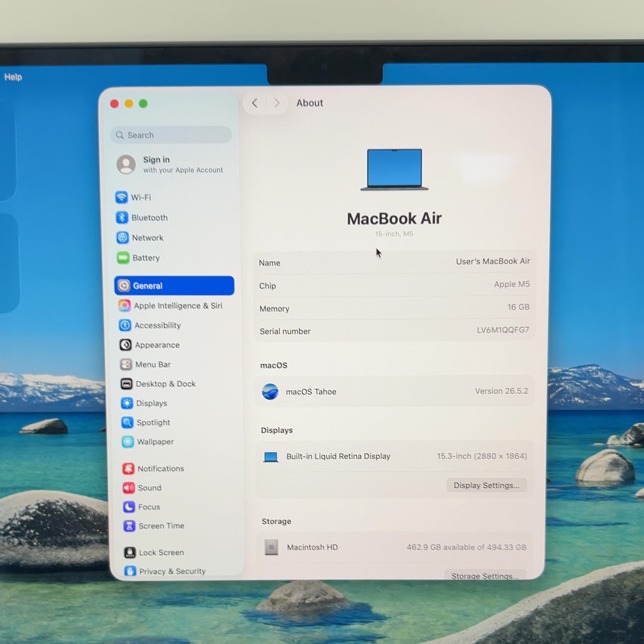Click "15.3-inch (2880 × 1864)" value

pos(482,456)
